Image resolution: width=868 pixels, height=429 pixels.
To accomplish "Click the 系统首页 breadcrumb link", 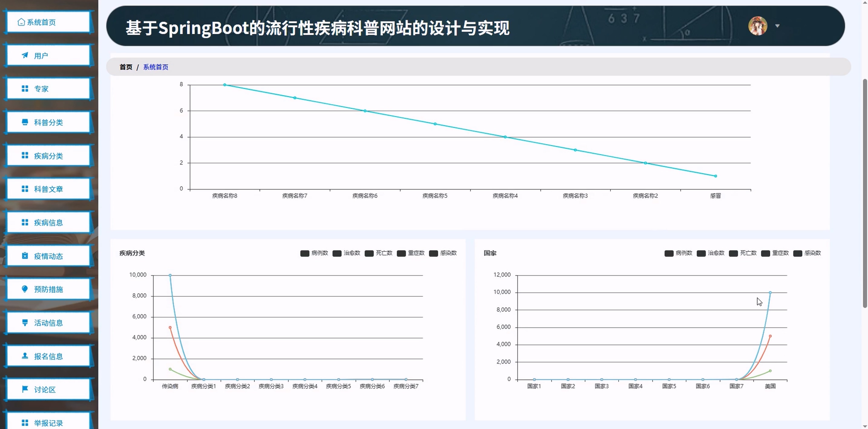I will click(156, 67).
